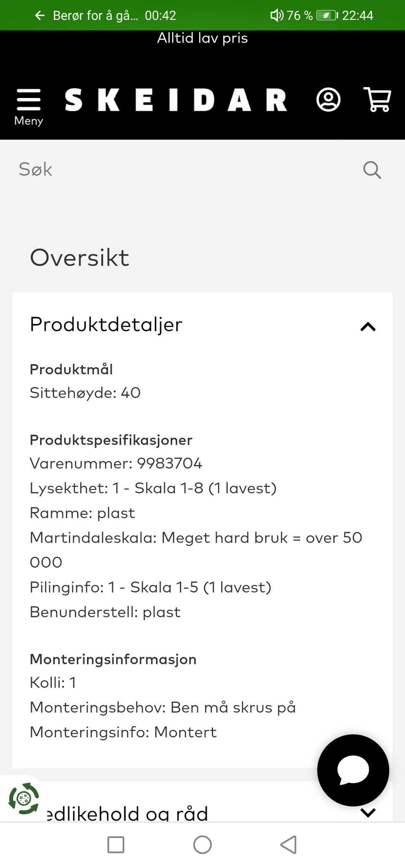Tap the Android recent apps square
The image size is (405, 868).
[x=116, y=845]
